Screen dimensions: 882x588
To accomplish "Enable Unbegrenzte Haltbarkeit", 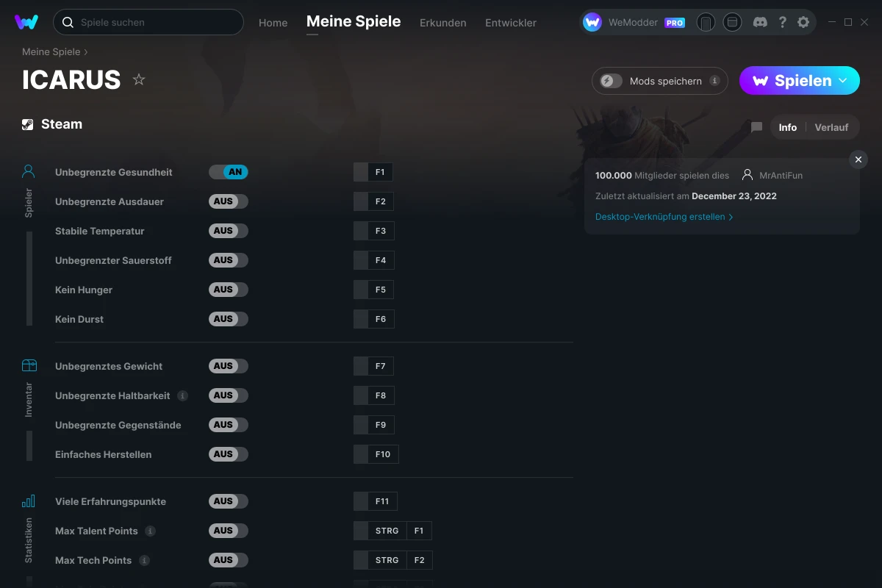I will [229, 395].
